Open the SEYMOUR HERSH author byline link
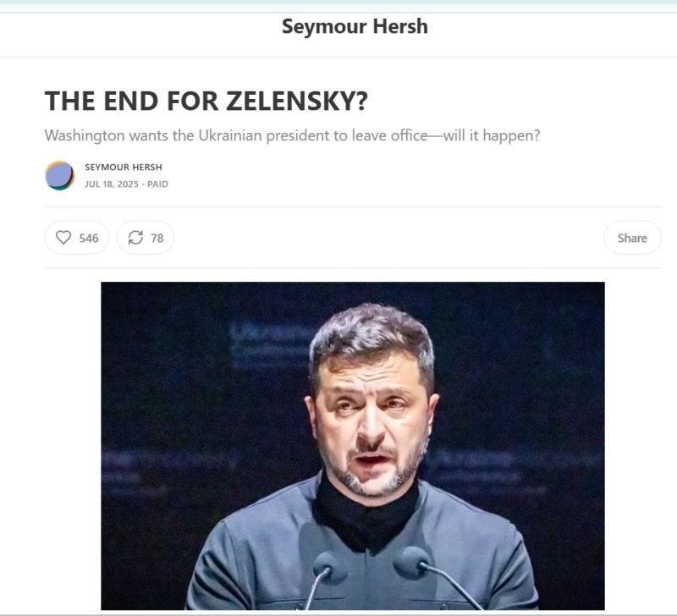Image resolution: width=677 pixels, height=616 pixels. (x=124, y=167)
